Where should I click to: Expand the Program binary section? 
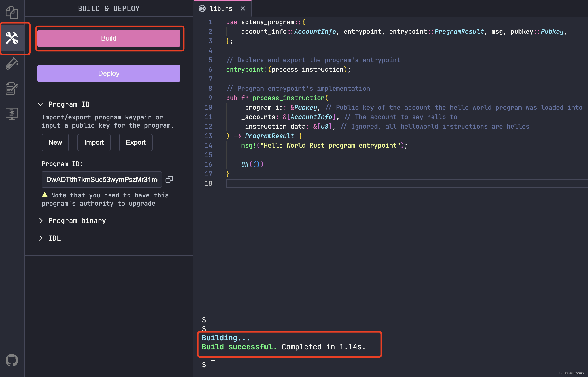point(41,221)
